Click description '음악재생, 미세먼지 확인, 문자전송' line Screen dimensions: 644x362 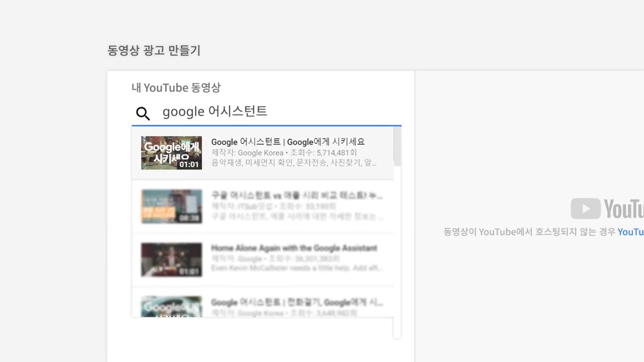[x=294, y=162]
